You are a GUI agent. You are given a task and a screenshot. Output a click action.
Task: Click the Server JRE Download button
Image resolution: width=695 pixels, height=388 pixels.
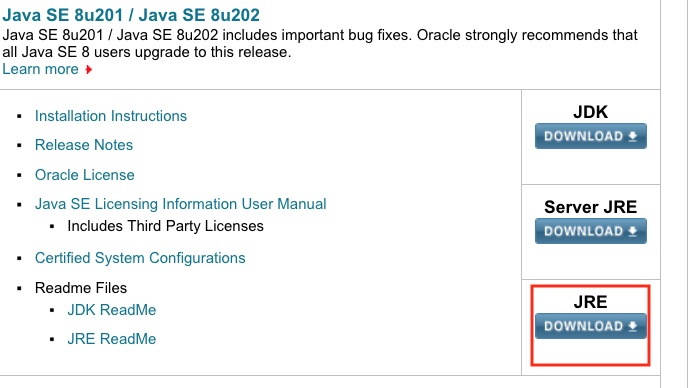point(590,231)
